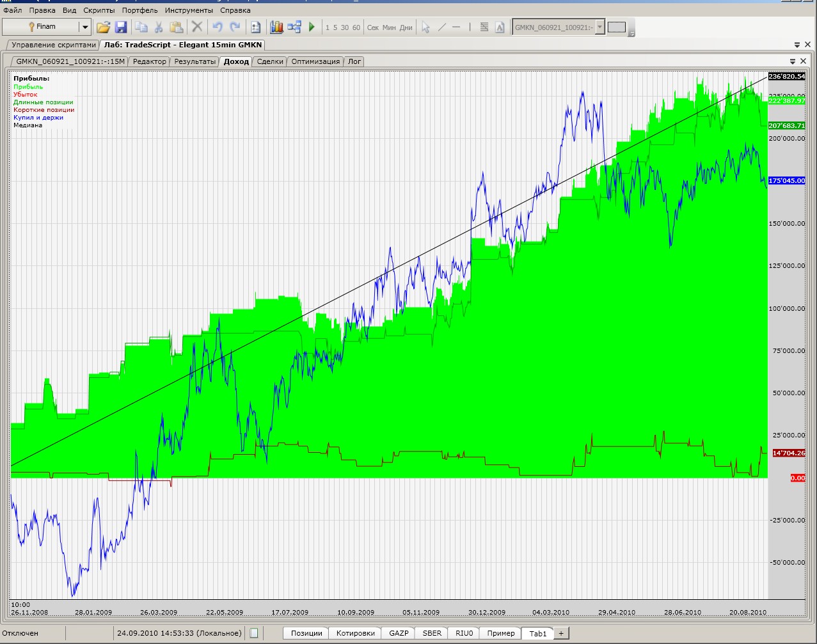817x644 pixels.
Task: Open the Finam data source dropdown
Action: click(x=84, y=27)
